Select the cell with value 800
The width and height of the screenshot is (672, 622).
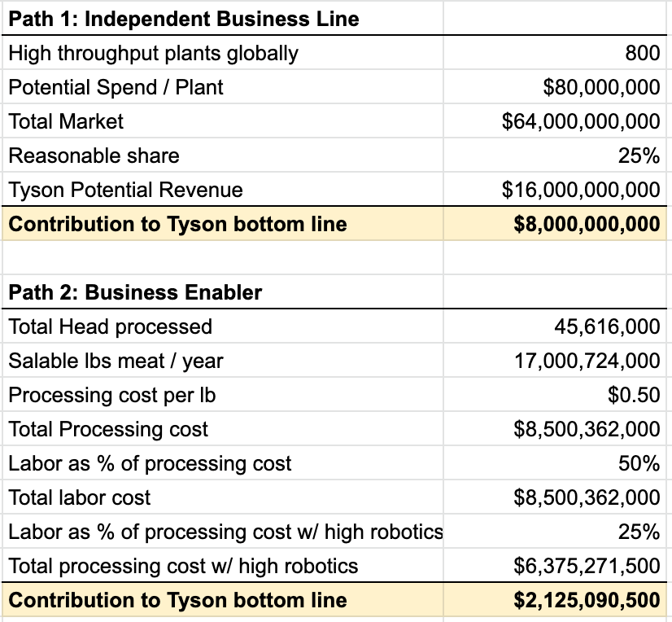[x=555, y=53]
